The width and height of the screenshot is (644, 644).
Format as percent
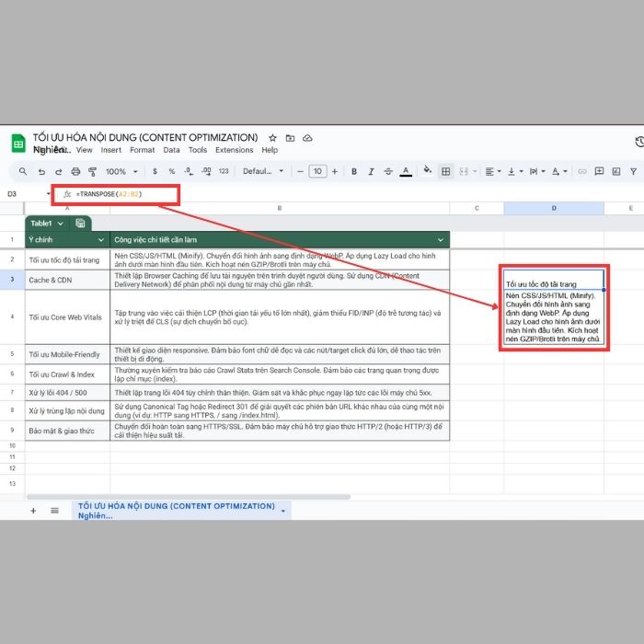172,171
